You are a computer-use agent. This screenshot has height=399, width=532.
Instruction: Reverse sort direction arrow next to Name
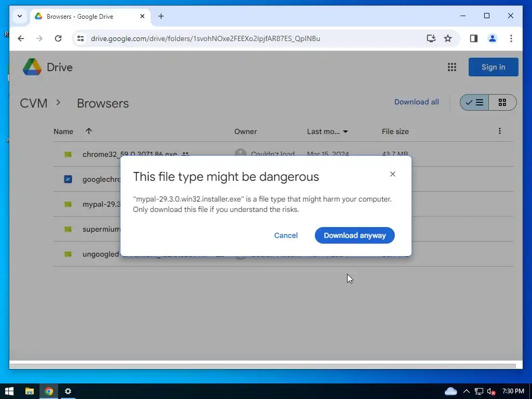pos(89,131)
